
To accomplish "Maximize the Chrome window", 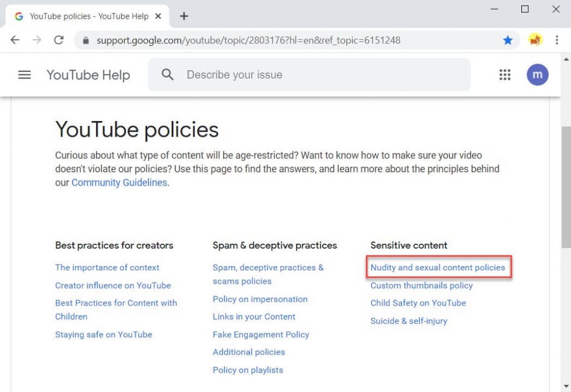I will tap(525, 9).
